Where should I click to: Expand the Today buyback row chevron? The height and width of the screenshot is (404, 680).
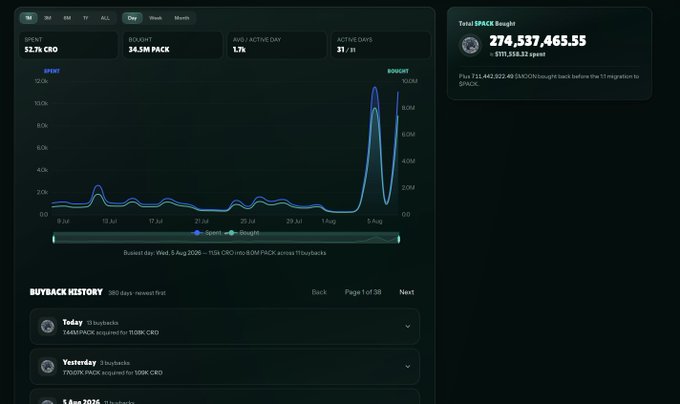coord(408,326)
